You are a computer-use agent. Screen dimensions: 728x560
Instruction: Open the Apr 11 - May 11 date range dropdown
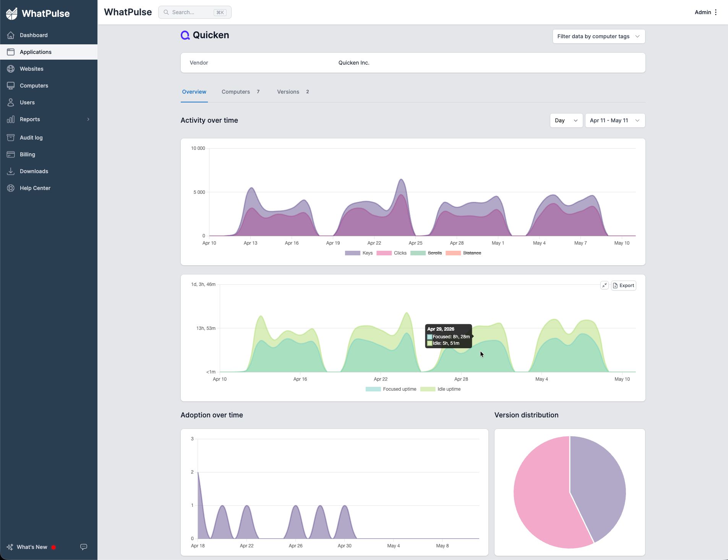click(x=615, y=120)
